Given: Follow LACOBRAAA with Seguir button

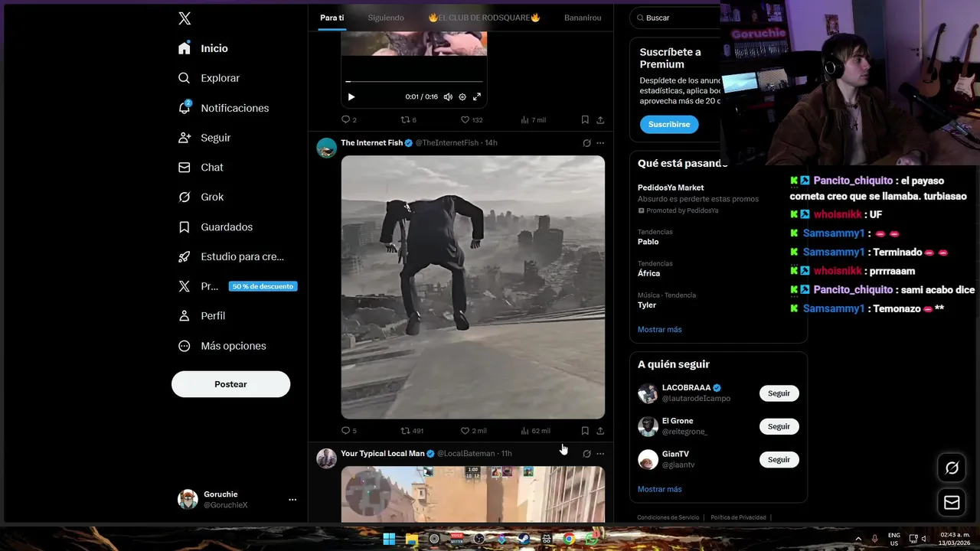Looking at the screenshot, I should [x=779, y=393].
